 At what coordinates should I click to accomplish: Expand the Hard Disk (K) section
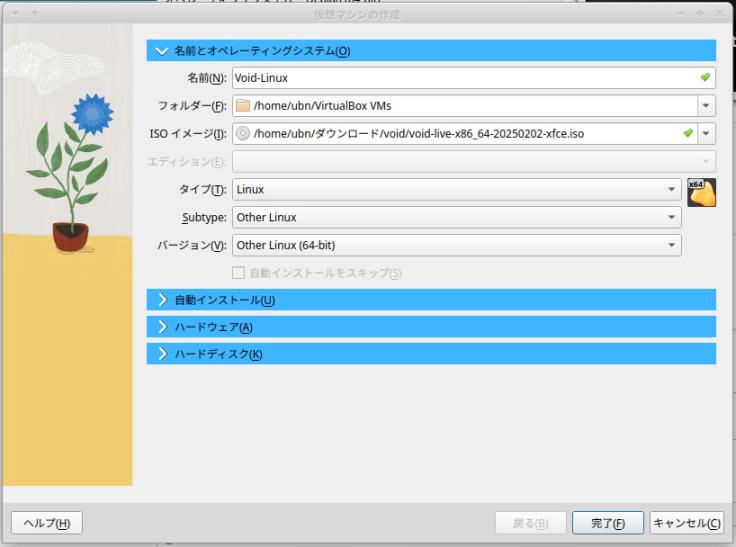tap(431, 354)
